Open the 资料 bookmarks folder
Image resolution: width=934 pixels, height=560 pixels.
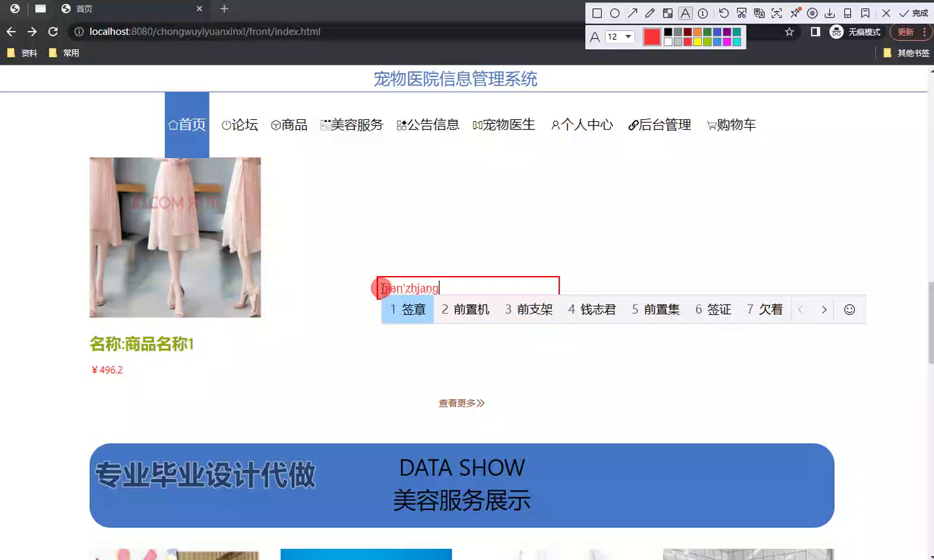(22, 53)
